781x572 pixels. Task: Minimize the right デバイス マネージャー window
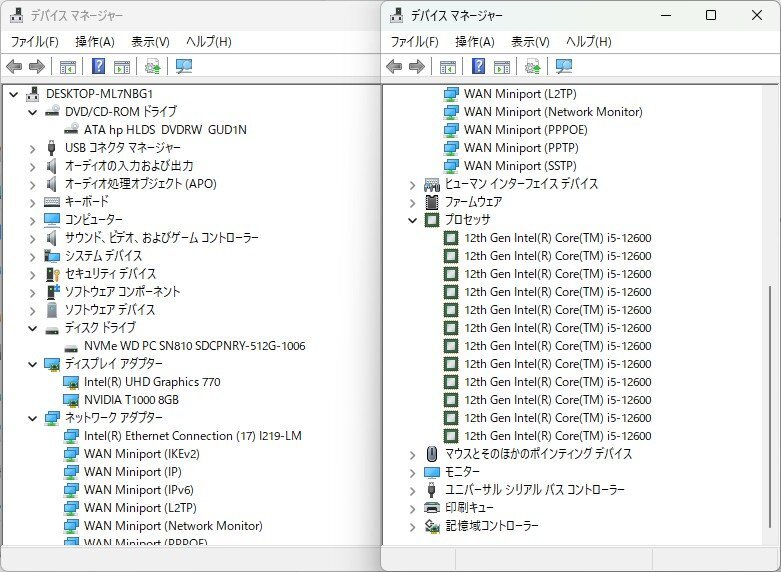tap(666, 15)
